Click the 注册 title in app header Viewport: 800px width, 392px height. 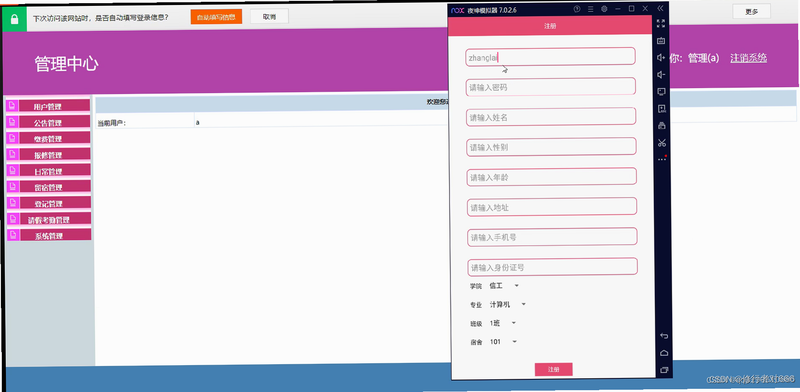pos(550,26)
